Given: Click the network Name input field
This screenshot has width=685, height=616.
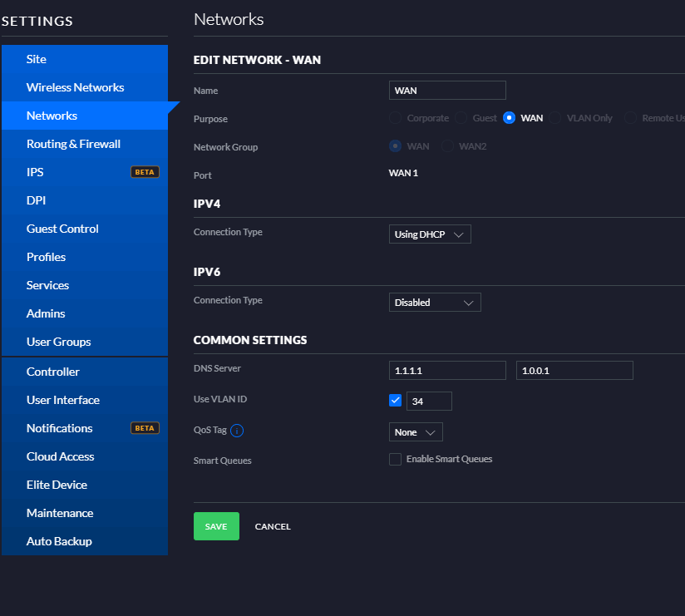Looking at the screenshot, I should 447,91.
